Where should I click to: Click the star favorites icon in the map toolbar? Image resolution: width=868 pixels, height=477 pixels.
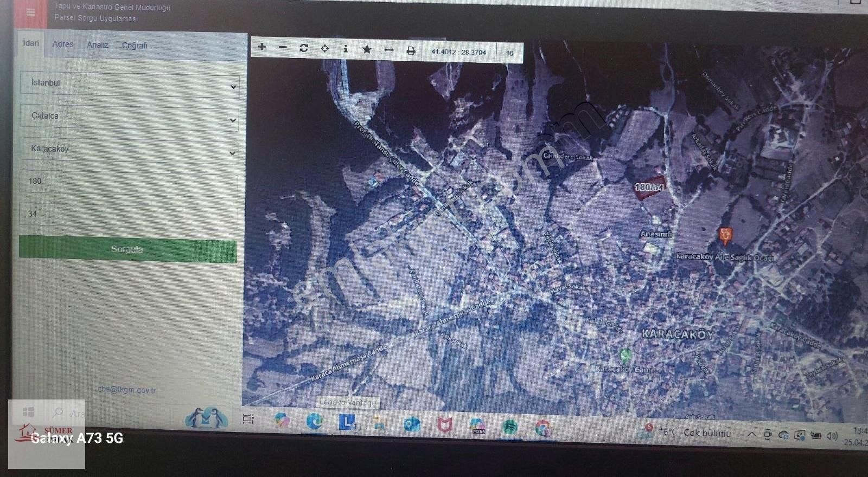[x=367, y=49]
